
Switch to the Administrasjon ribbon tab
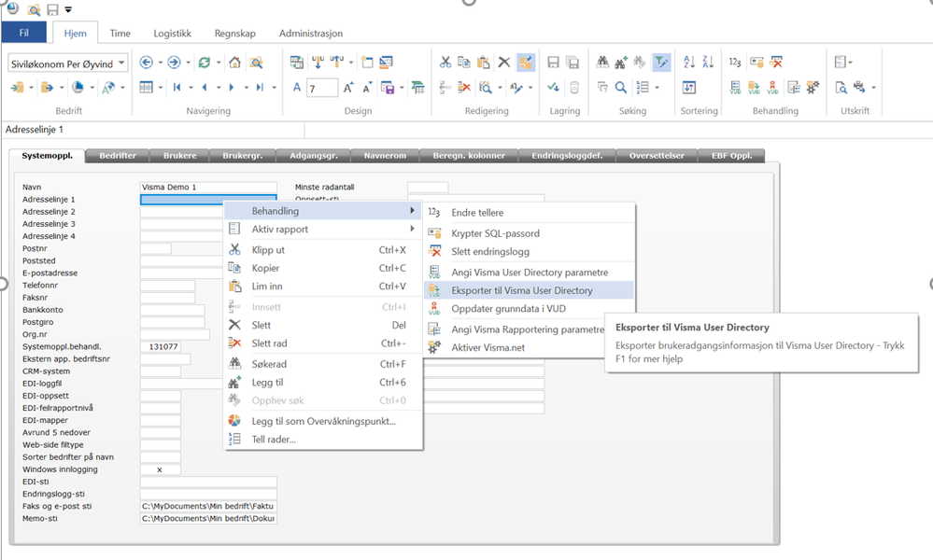pyautogui.click(x=311, y=34)
